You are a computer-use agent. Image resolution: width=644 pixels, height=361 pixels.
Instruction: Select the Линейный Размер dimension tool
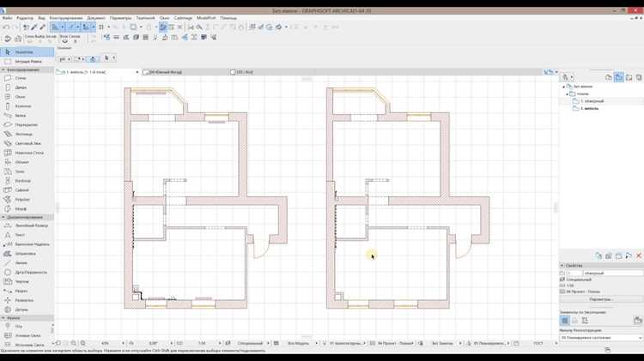[x=27, y=226]
